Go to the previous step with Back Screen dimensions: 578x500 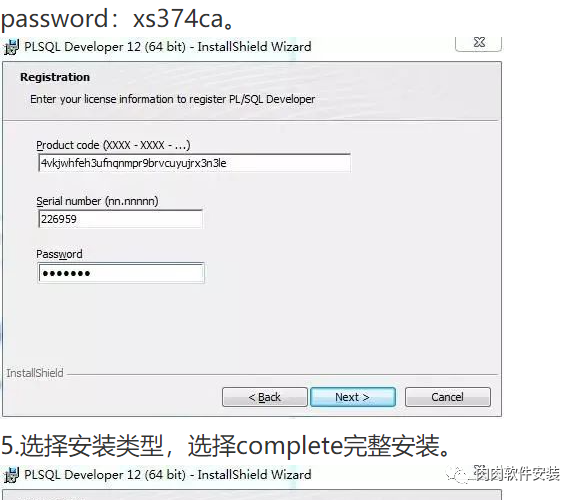[265, 397]
